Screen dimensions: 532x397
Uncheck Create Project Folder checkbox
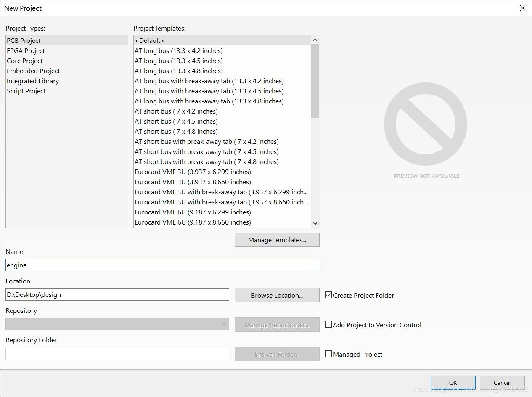point(328,295)
